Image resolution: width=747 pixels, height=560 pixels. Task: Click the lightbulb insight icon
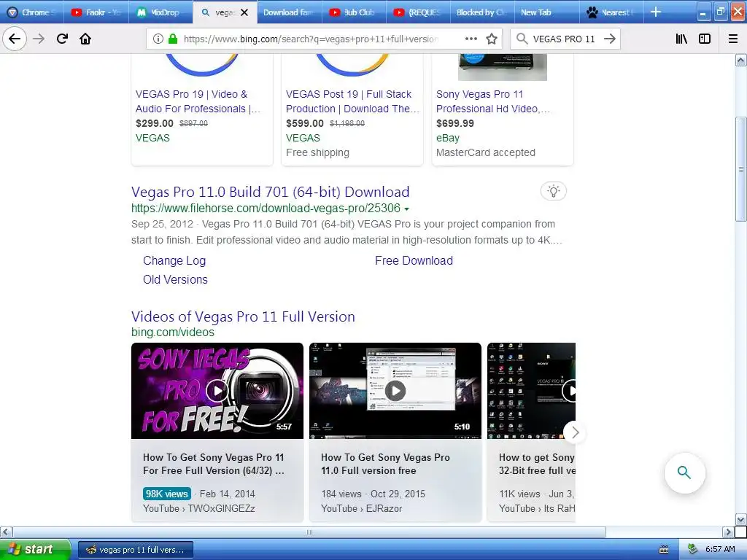(x=553, y=192)
